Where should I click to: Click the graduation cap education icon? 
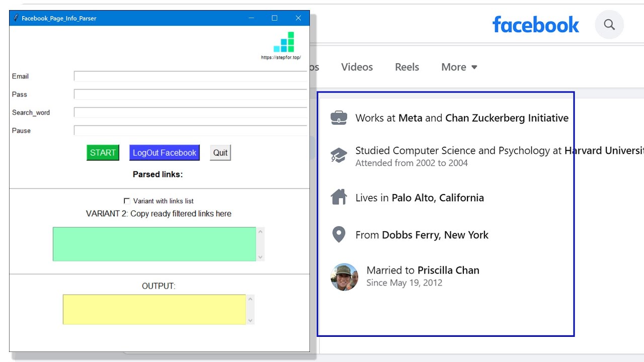(x=339, y=155)
